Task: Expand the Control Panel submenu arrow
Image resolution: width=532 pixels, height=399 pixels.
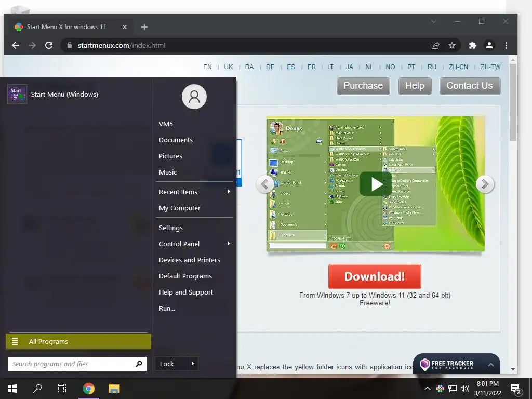Action: pyautogui.click(x=229, y=244)
